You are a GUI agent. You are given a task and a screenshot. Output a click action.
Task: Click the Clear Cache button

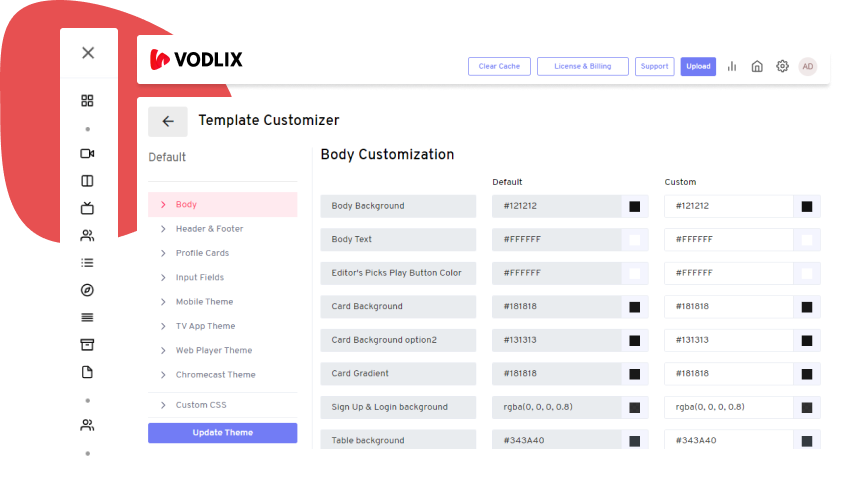pos(499,67)
